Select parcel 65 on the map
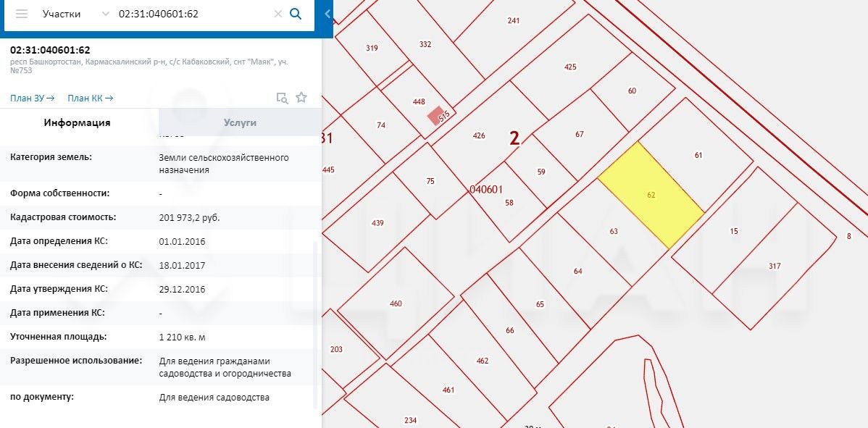 pyautogui.click(x=540, y=304)
